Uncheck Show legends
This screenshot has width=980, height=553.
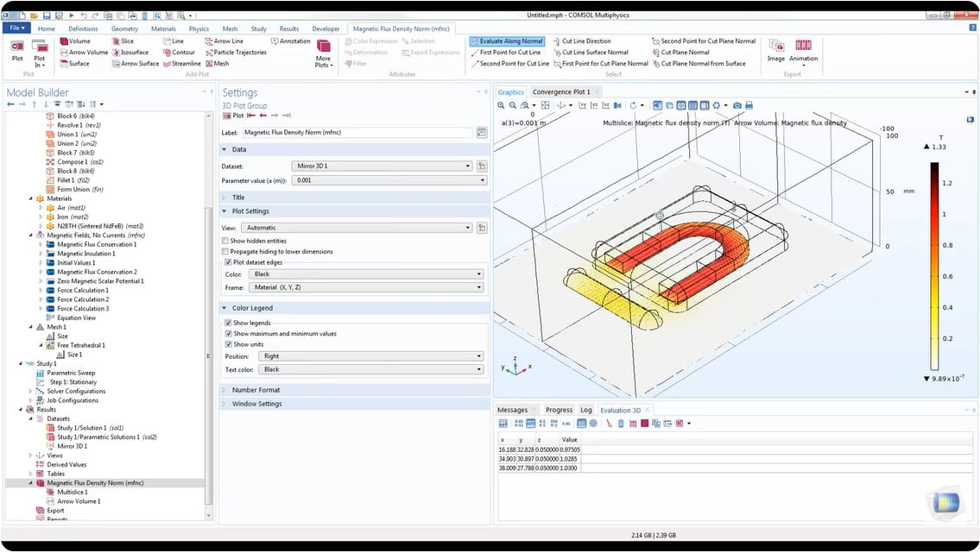(228, 324)
